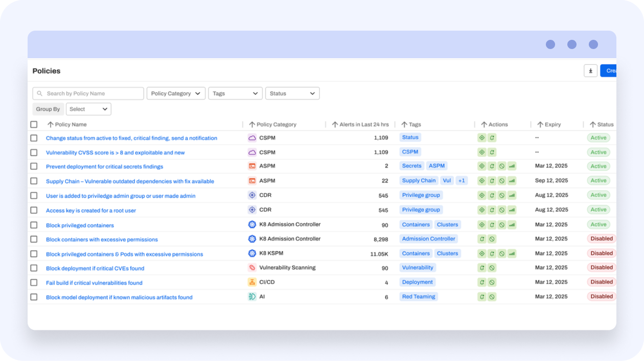
Task: Click the CSPM cloud icon in first row
Action: pyautogui.click(x=252, y=138)
